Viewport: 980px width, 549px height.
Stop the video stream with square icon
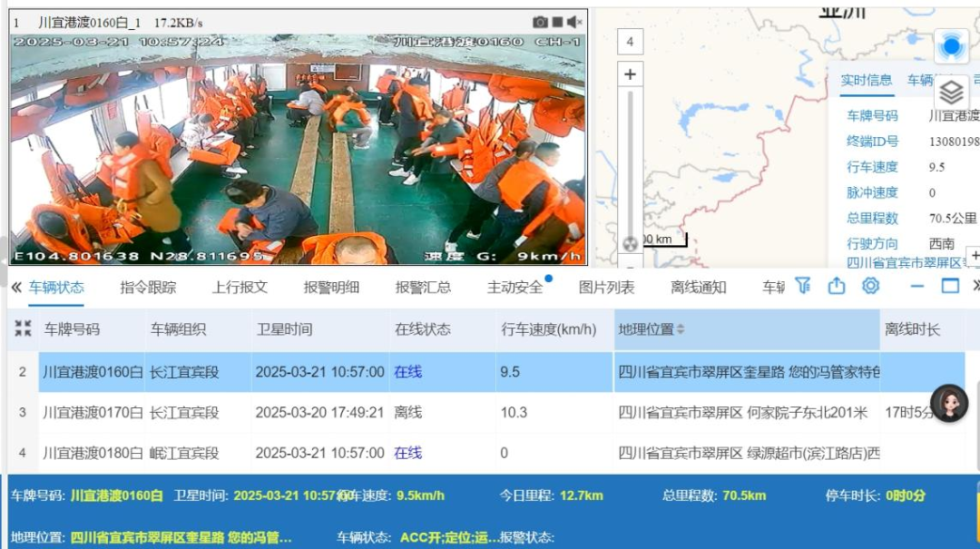coord(557,23)
